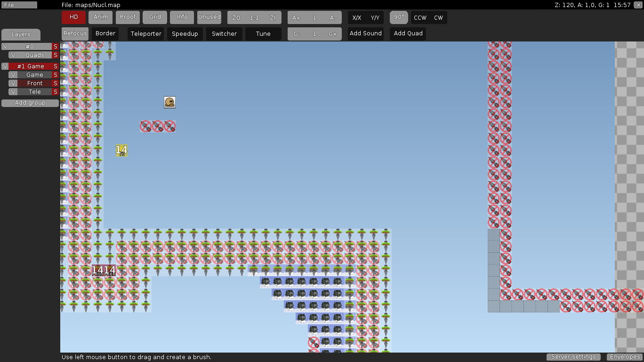Toggle the Grid display
Screen dimensions: 644x362
(x=155, y=17)
